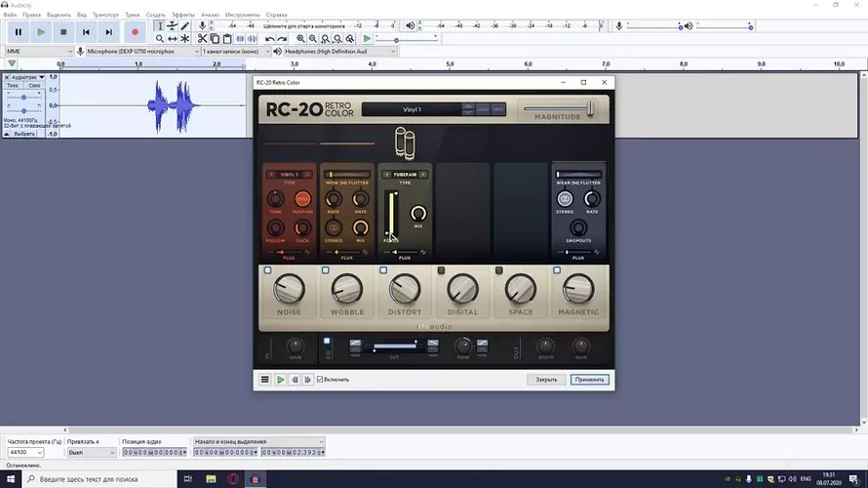This screenshot has height=488, width=868.
Task: Click the Zoom In magnifier icon
Action: (x=300, y=39)
